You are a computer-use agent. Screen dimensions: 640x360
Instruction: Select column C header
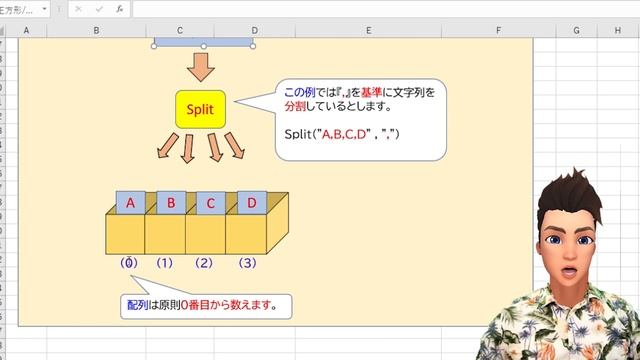tap(180, 30)
